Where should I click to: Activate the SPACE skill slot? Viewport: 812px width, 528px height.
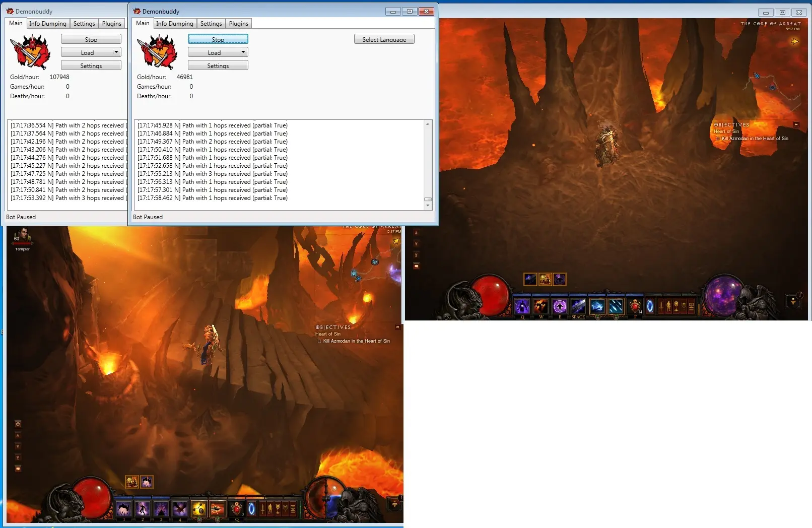578,306
